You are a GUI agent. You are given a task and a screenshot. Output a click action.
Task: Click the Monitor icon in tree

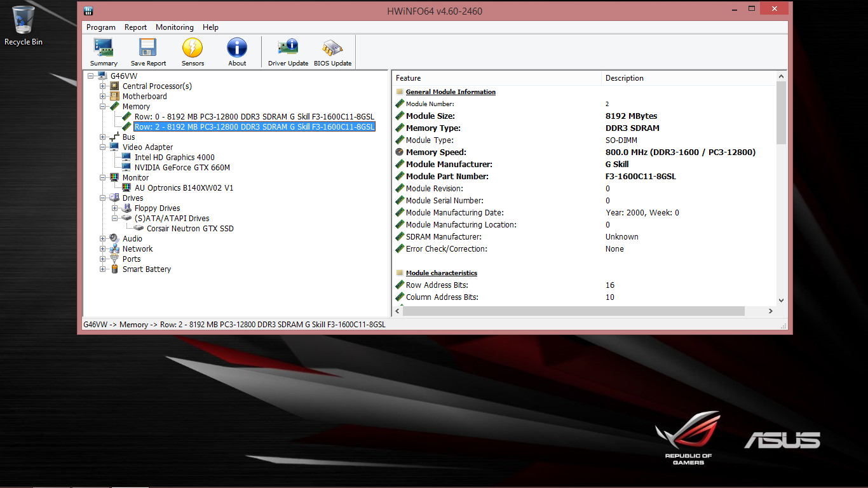[114, 177]
